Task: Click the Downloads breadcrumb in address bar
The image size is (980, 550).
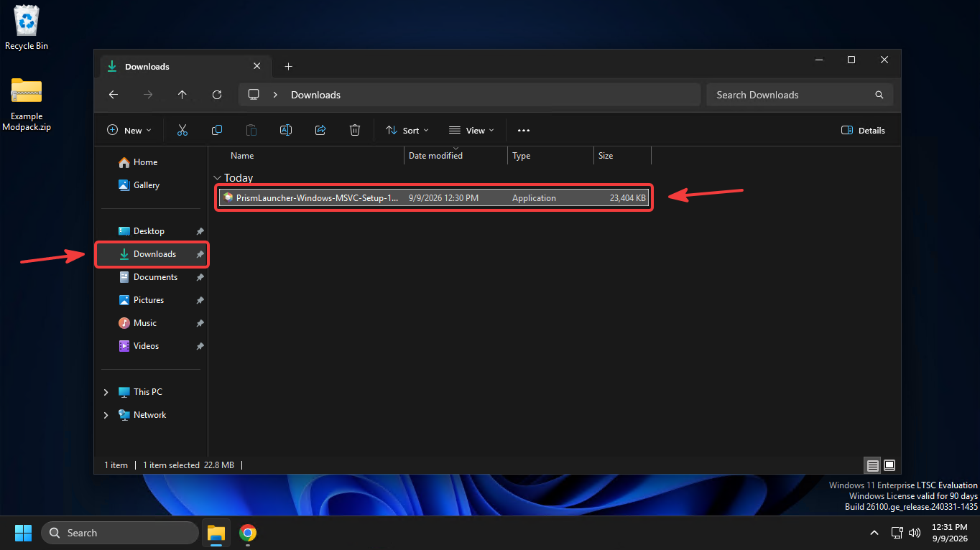Action: [315, 95]
